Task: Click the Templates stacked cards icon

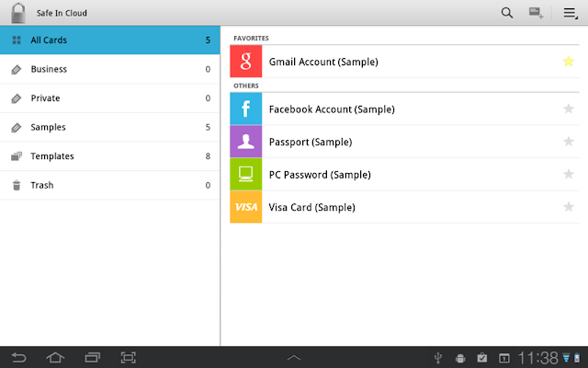Action: (x=17, y=156)
